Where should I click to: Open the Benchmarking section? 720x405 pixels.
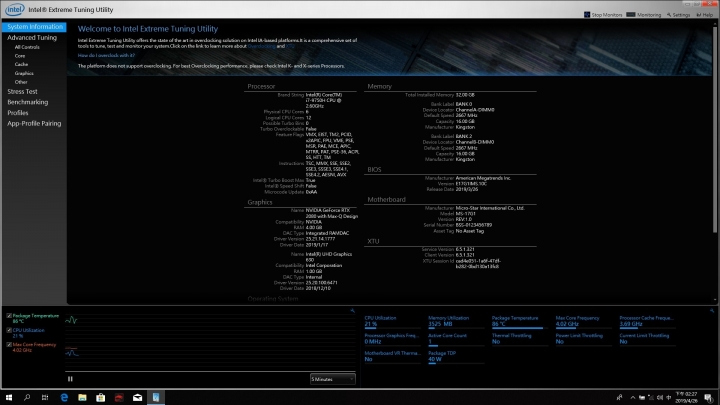[28, 102]
